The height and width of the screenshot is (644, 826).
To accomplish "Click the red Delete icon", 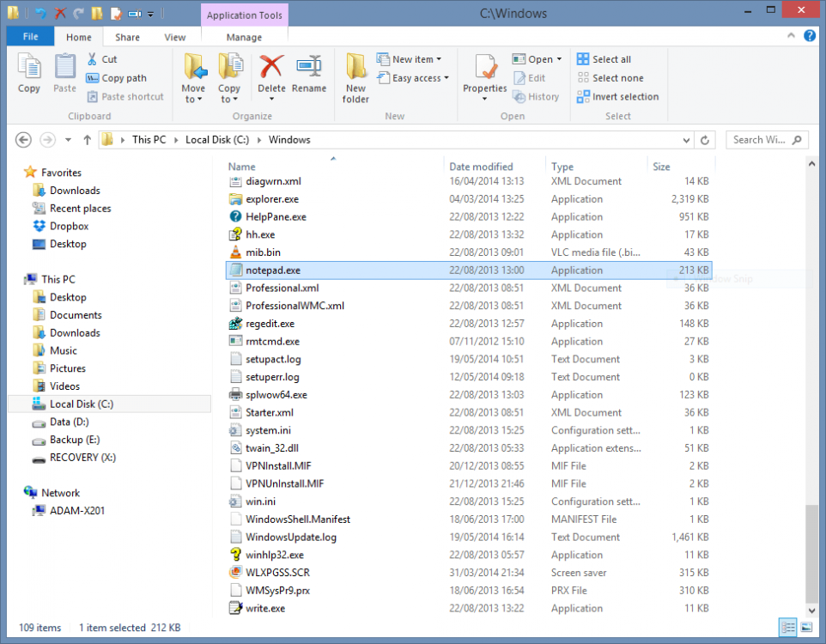I will pyautogui.click(x=271, y=66).
